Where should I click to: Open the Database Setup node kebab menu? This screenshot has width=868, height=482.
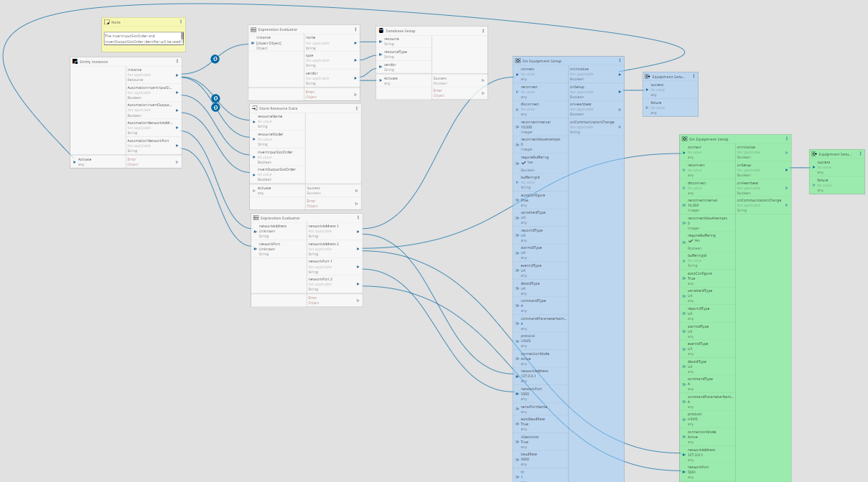pyautogui.click(x=482, y=31)
